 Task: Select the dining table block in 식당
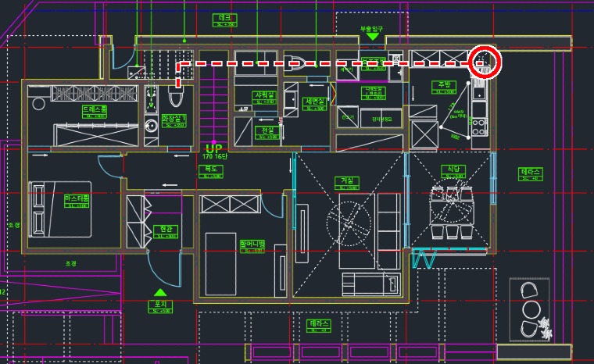point(453,208)
